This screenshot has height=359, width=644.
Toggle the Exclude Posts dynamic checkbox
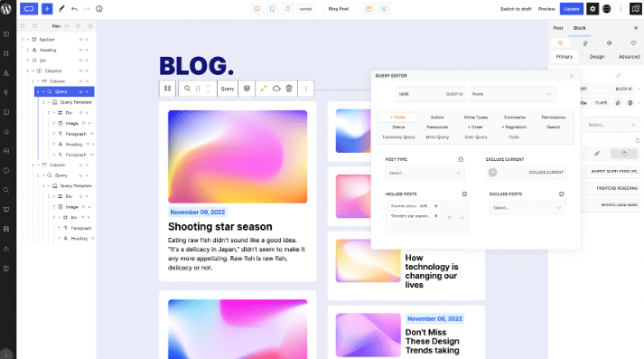562,194
